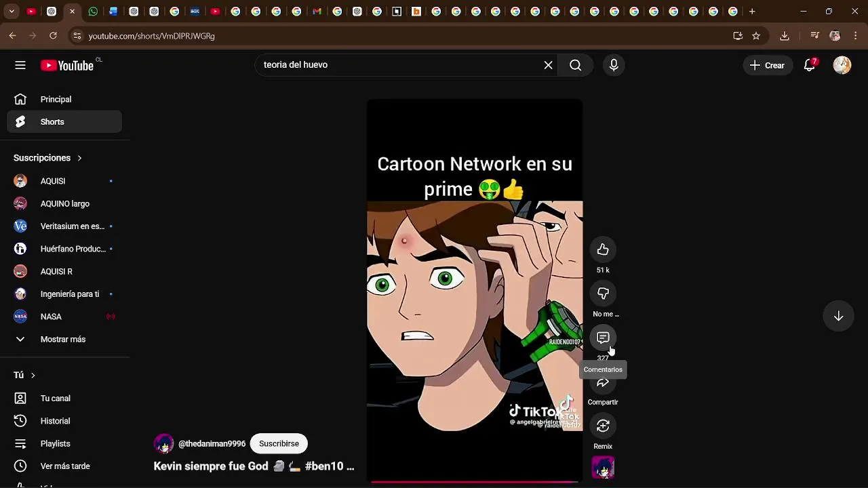Remix this Short
868x488 pixels.
pyautogui.click(x=603, y=426)
